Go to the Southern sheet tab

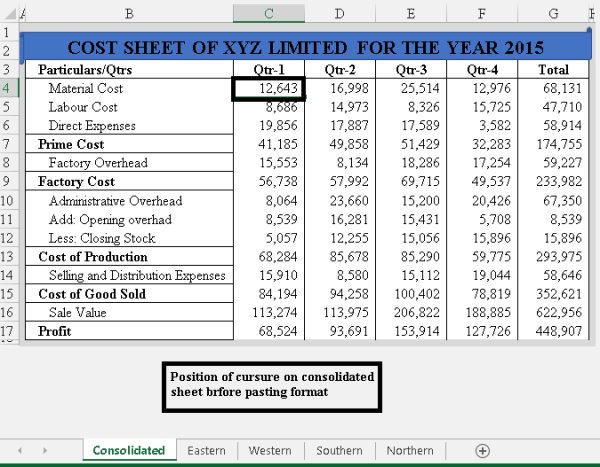(339, 451)
